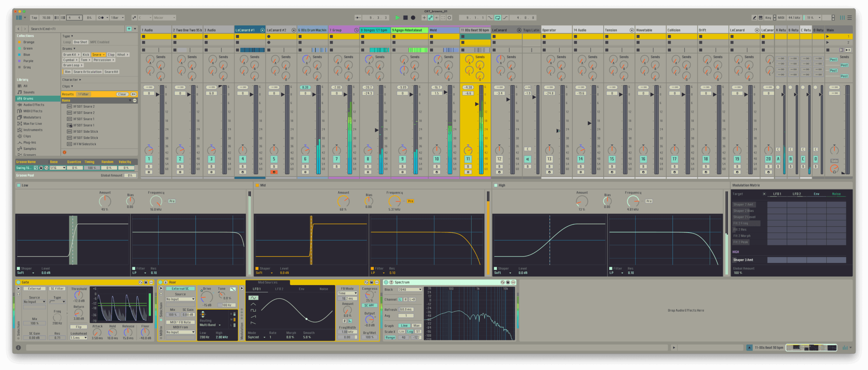Launch Main scene 1
Viewport: 868px width, 370px height.
click(828, 36)
